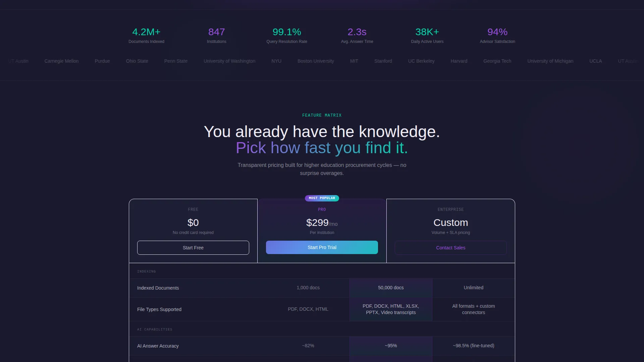Click Boston University in the strip
The width and height of the screenshot is (644, 362).
(x=316, y=61)
